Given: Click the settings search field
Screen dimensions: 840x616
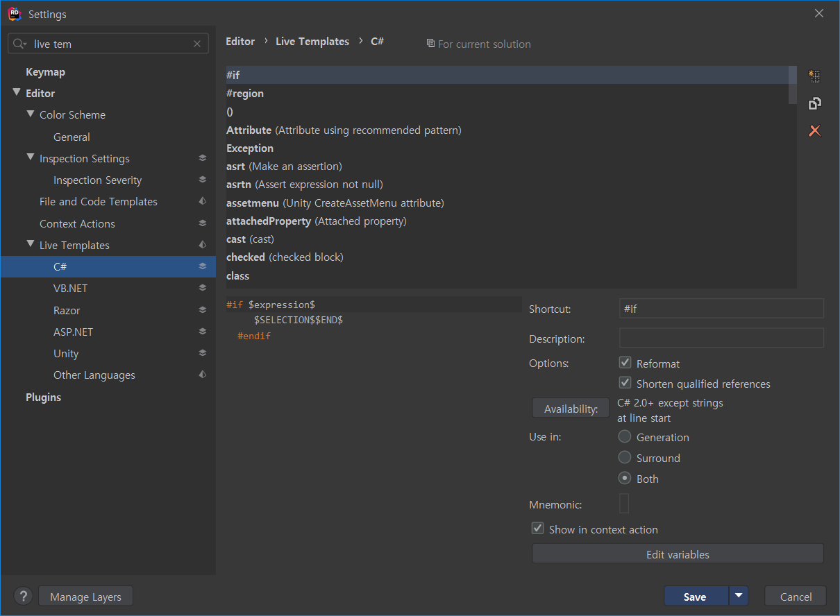Looking at the screenshot, I should click(108, 44).
